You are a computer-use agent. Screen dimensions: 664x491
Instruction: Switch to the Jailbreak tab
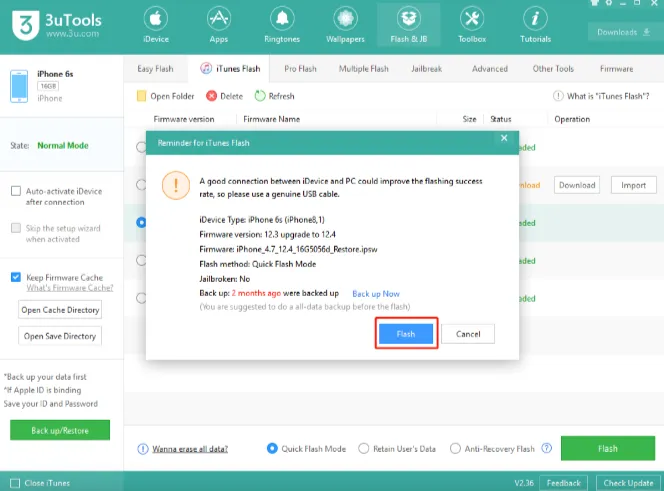pyautogui.click(x=426, y=69)
